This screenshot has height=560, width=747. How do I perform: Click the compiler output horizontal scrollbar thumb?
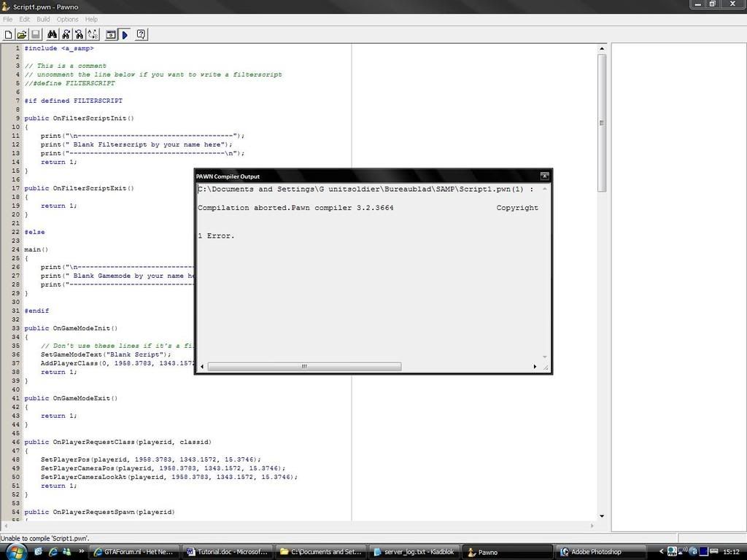(304, 366)
